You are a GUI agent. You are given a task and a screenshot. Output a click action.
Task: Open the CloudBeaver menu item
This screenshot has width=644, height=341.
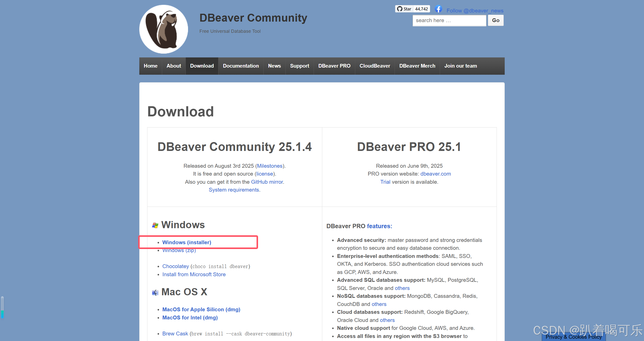[x=375, y=66]
